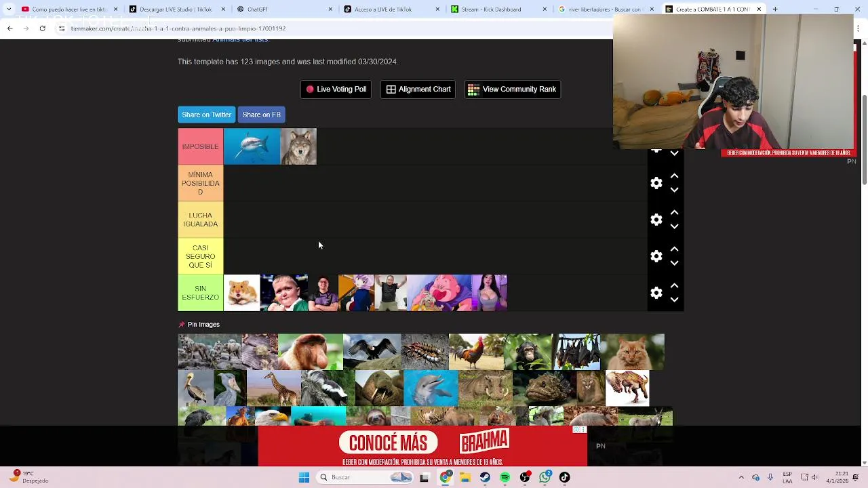Show hidden system tray icons
Image resolution: width=868 pixels, height=488 pixels.
(x=741, y=477)
